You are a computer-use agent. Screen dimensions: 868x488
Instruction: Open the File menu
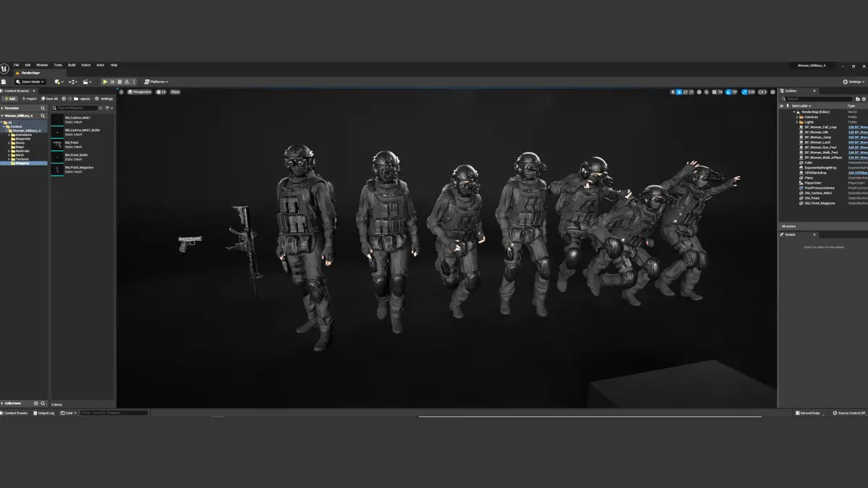(16, 65)
